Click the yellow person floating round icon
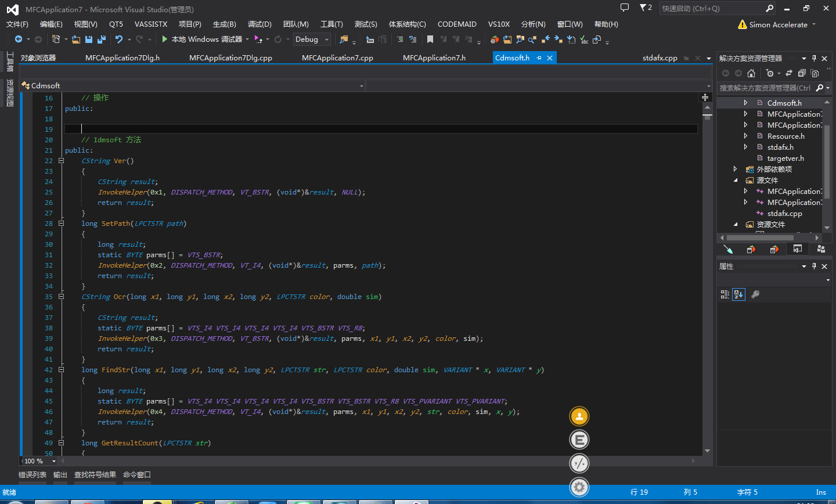 (579, 416)
